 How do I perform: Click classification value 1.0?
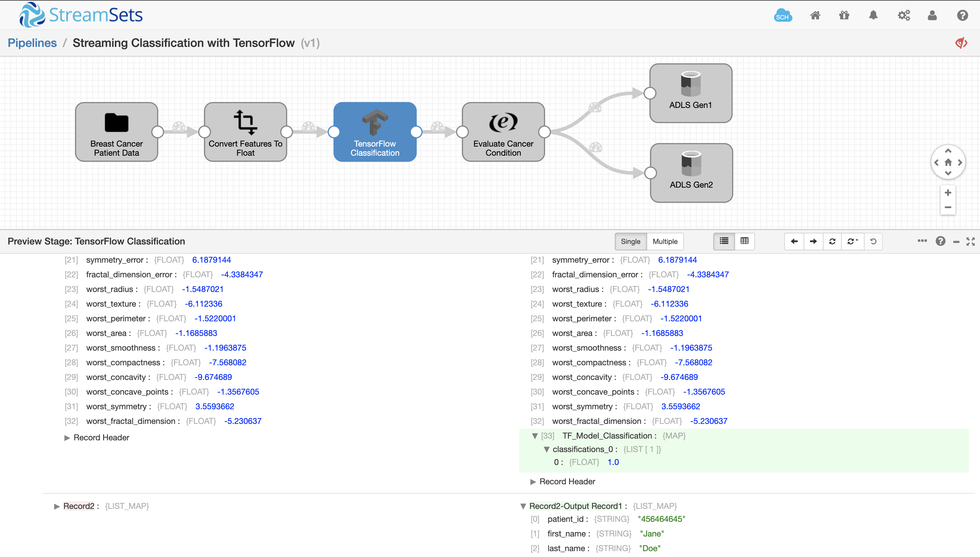613,462
